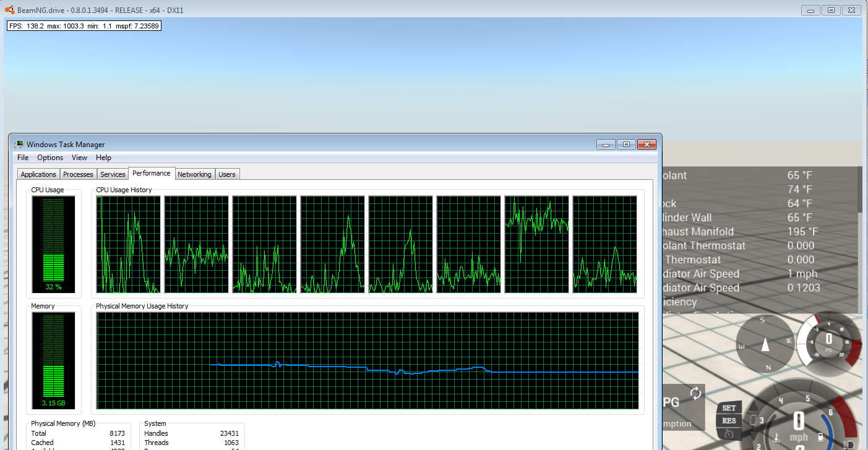
Task: Minimize the BeamNG.drive window
Action: point(810,10)
